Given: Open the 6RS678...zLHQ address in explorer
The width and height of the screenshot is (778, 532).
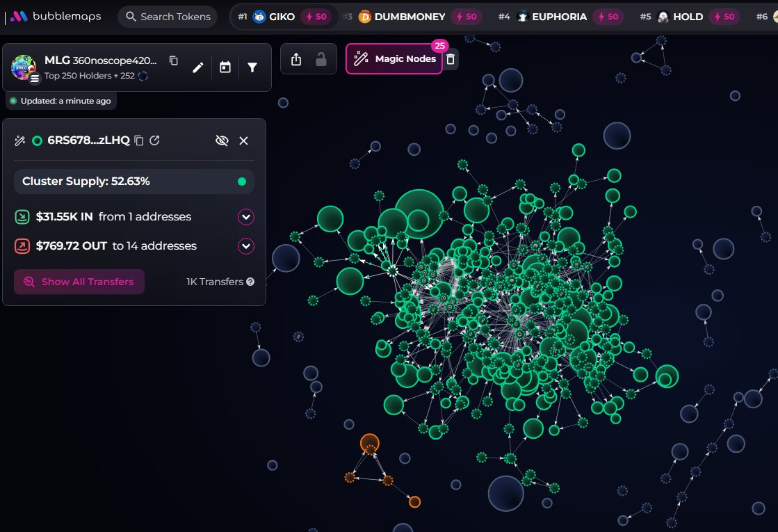Looking at the screenshot, I should (155, 140).
